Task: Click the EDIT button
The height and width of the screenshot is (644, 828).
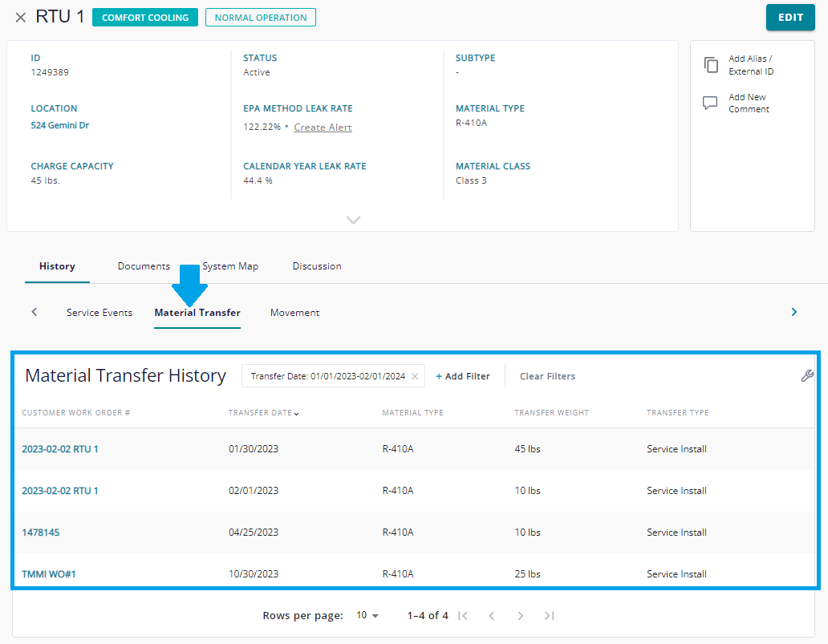Action: click(790, 18)
